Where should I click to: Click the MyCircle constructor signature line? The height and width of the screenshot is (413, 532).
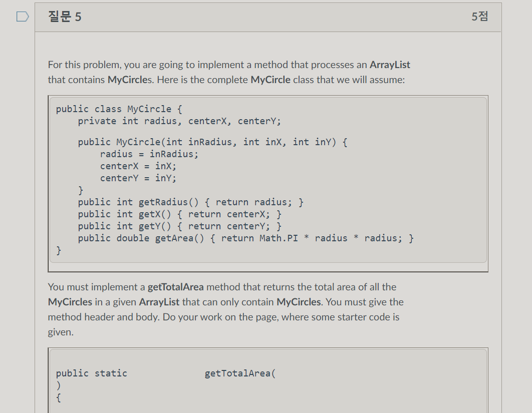[213, 142]
